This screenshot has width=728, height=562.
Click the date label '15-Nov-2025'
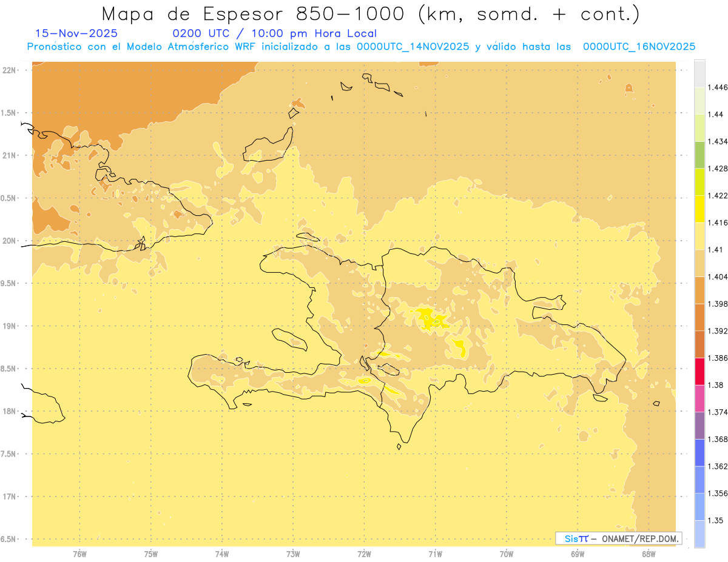(76, 33)
